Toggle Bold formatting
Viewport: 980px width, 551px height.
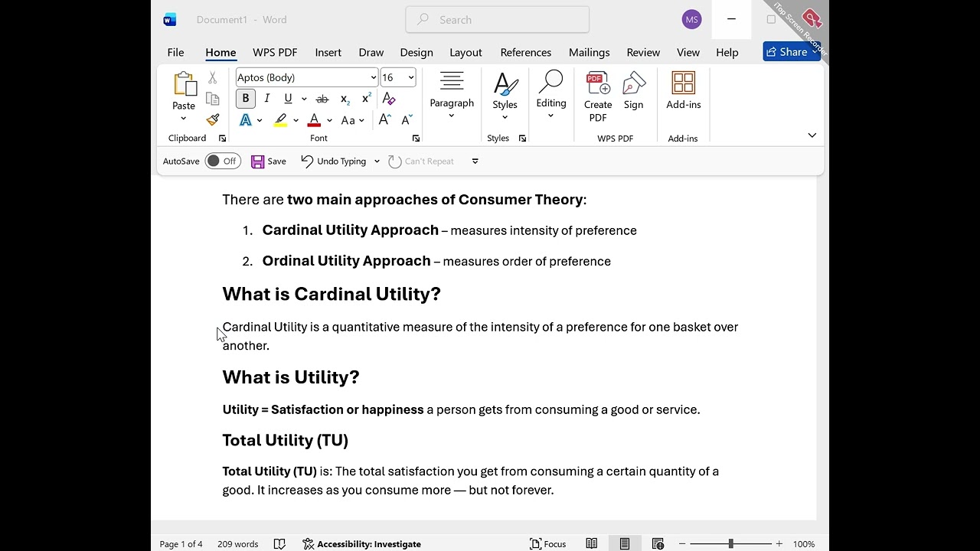pos(246,99)
